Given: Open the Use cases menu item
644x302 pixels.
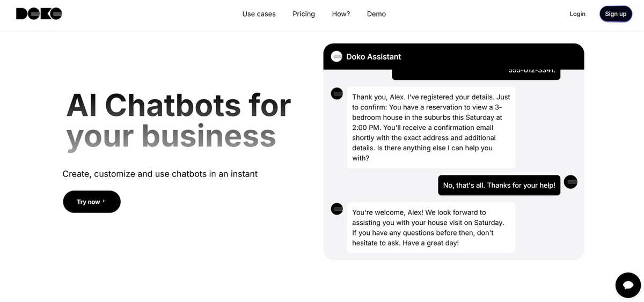Looking at the screenshot, I should (259, 14).
